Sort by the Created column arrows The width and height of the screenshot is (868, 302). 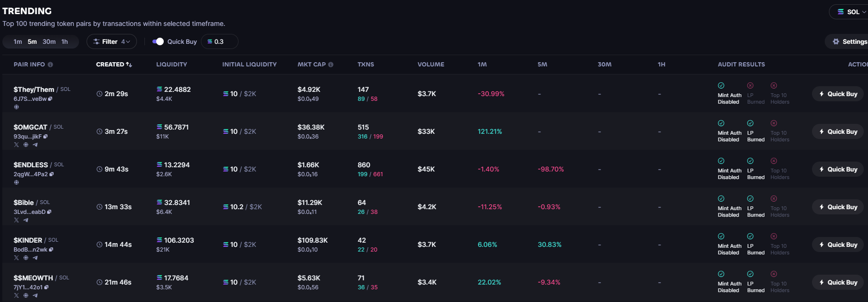129,65
